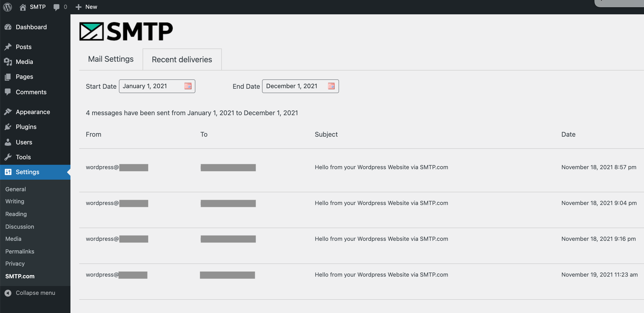This screenshot has height=313, width=644.
Task: Open the Dashboard via WordPress logo
Action: point(7,7)
